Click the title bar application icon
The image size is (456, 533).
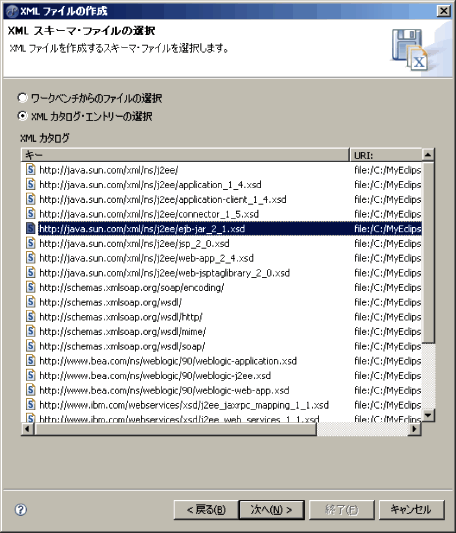tap(12, 11)
